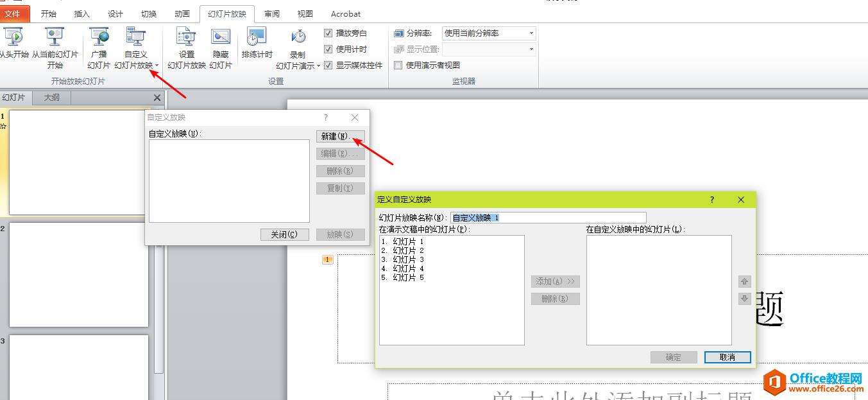Open the 显示位置 dropdown
Screen dimensions: 868x400
click(532, 49)
